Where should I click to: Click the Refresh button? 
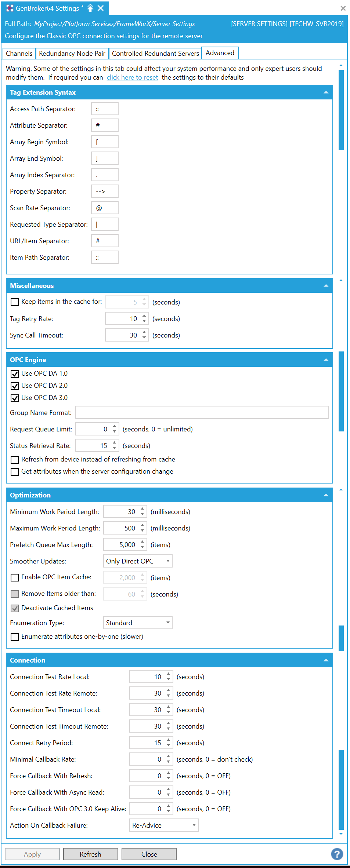pos(91,854)
